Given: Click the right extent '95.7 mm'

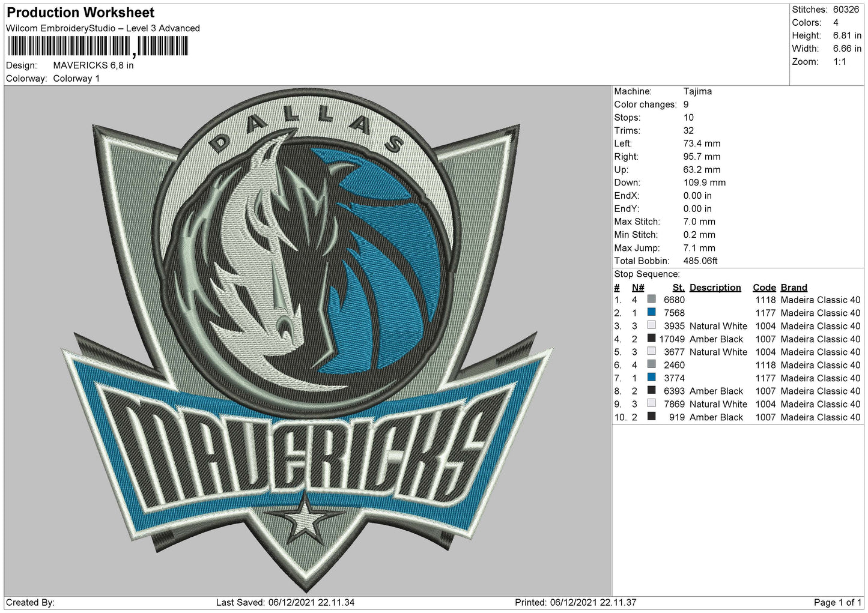Looking at the screenshot, I should (x=702, y=157).
